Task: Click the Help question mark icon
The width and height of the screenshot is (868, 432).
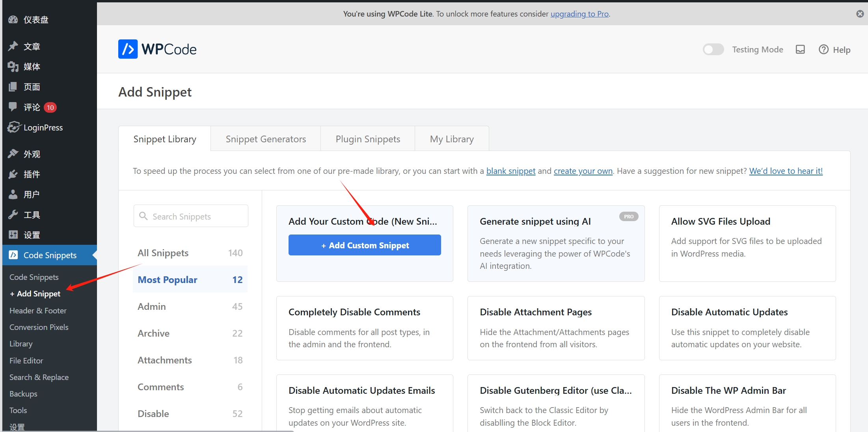Action: (823, 49)
